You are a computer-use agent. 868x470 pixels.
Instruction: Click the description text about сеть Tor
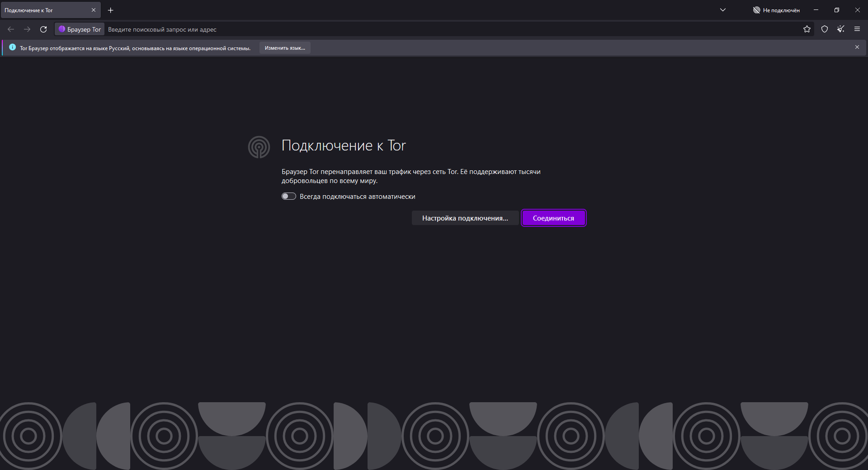[x=411, y=176]
